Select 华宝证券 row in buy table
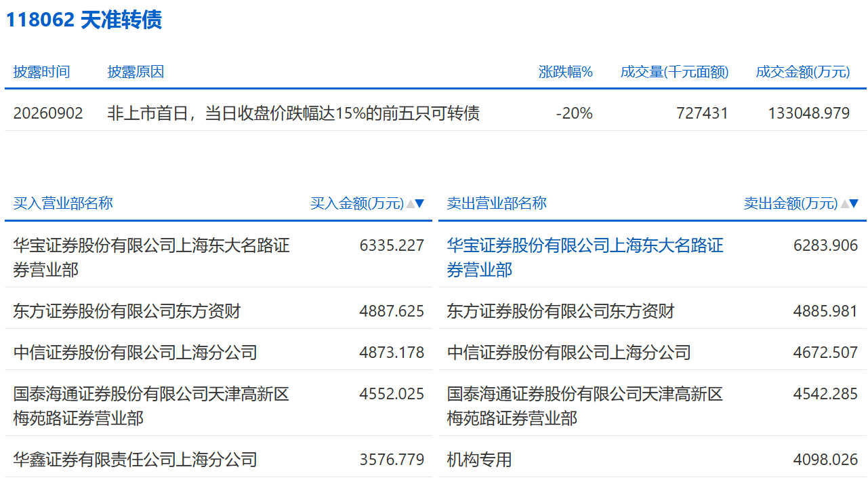Image resolution: width=868 pixels, height=482 pixels. click(218, 258)
